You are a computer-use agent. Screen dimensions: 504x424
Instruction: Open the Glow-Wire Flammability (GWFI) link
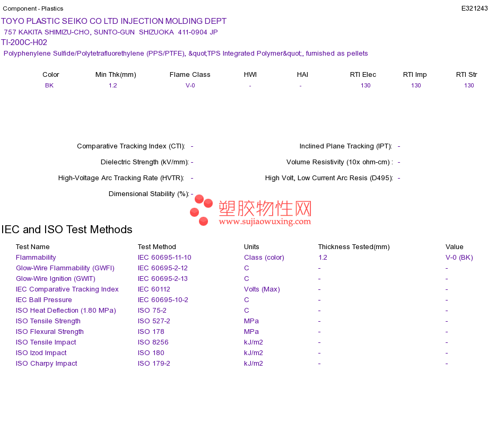click(65, 268)
